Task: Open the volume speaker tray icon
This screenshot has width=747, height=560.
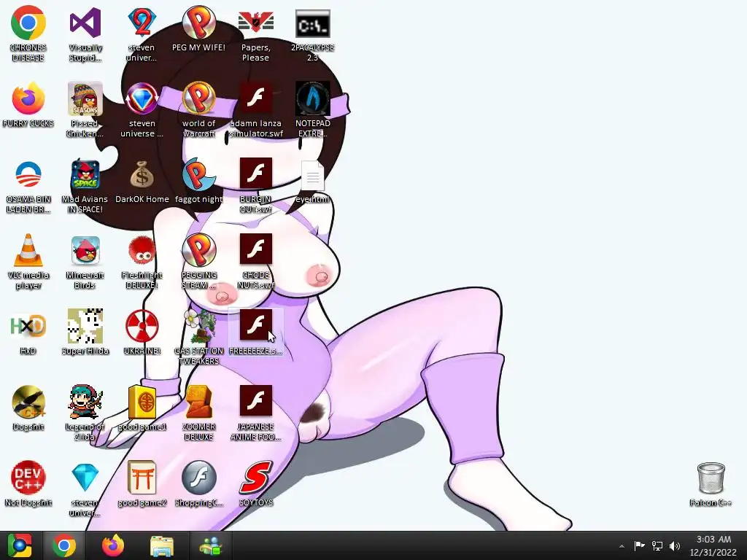Action: coord(675,545)
